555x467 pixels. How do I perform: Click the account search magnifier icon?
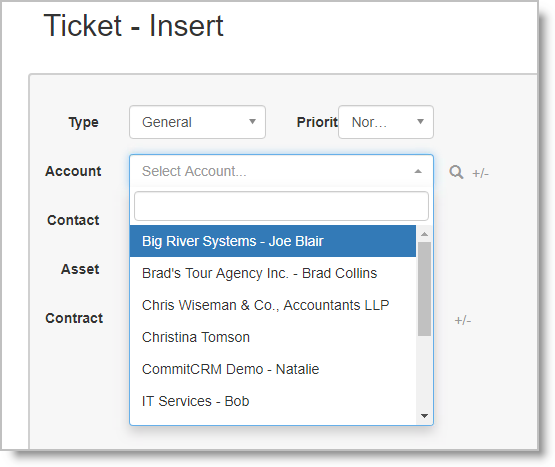[x=456, y=172]
